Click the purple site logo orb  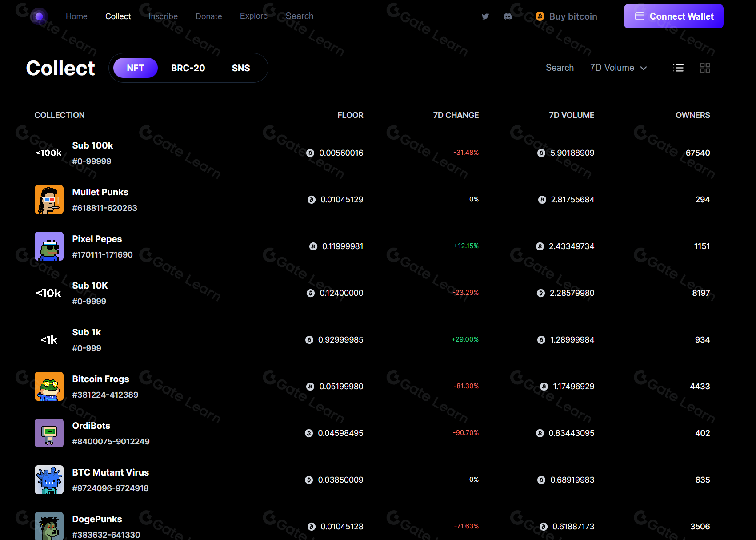39,16
